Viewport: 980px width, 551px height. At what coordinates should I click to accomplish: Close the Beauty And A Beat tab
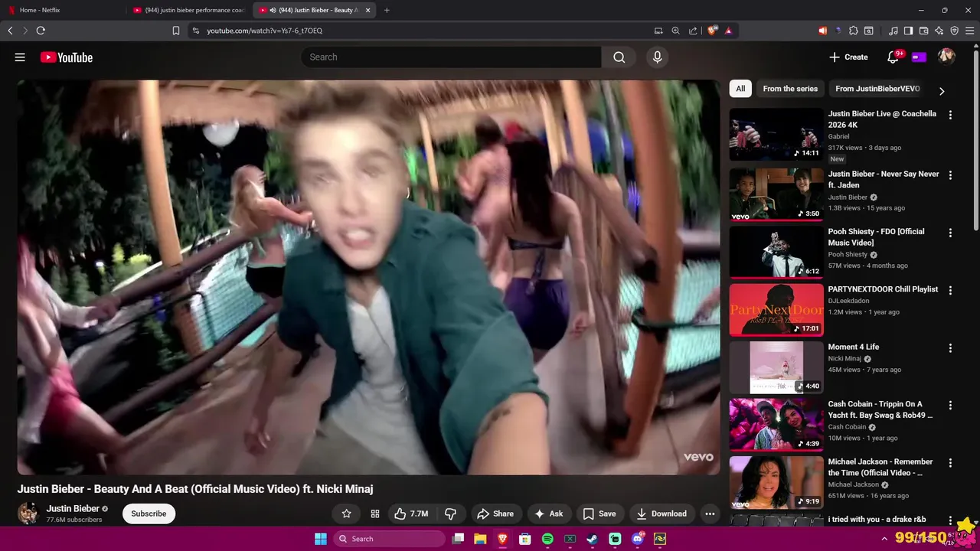click(x=367, y=10)
